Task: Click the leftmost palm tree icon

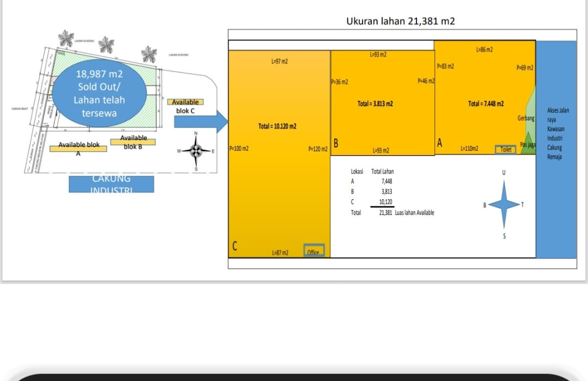Action: [x=66, y=38]
